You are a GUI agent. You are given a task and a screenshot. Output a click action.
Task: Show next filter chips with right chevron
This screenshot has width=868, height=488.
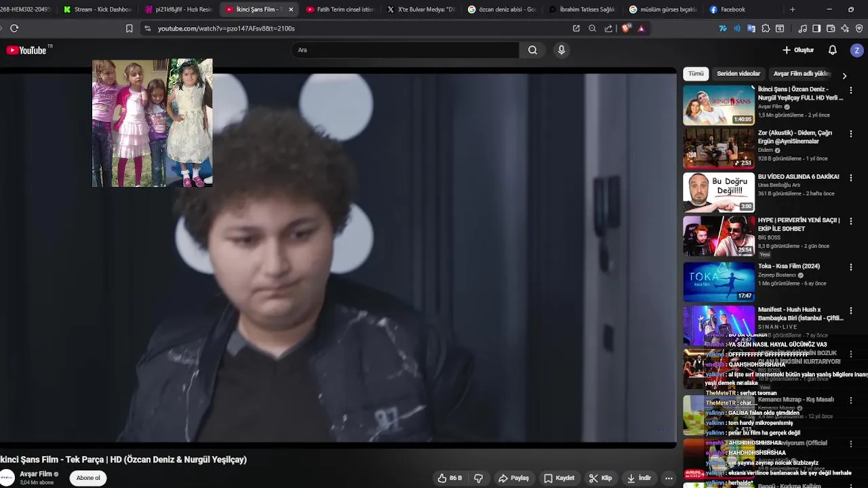coord(844,75)
